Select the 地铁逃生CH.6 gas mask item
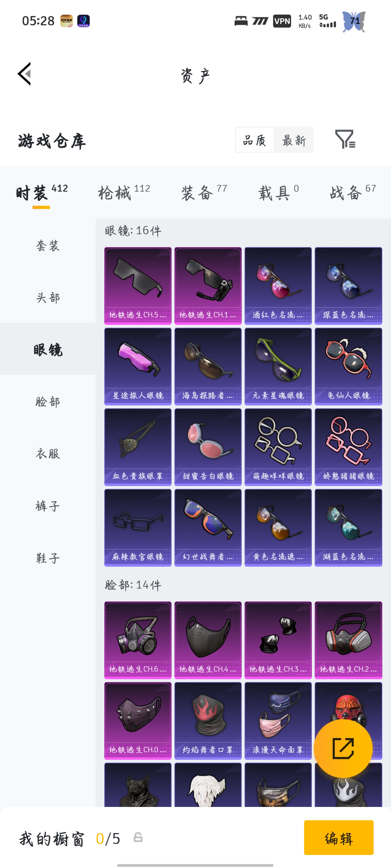Image resolution: width=391 pixels, height=868 pixels. pos(138,640)
